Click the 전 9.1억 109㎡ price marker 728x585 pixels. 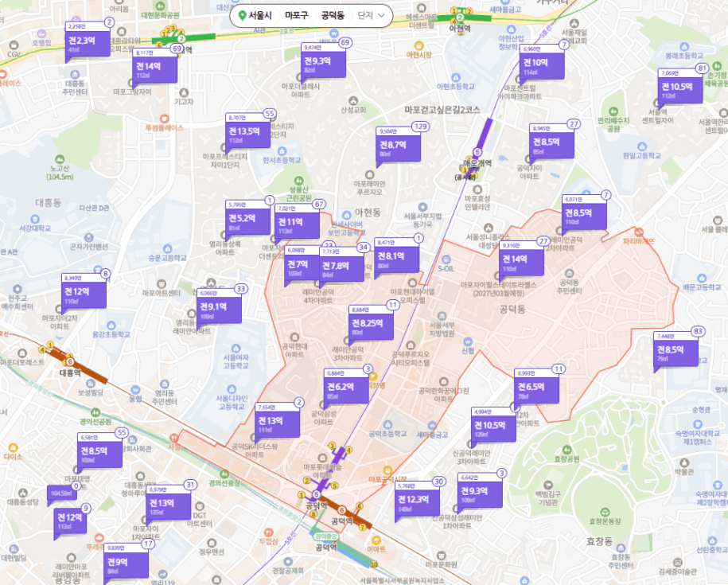pos(219,309)
